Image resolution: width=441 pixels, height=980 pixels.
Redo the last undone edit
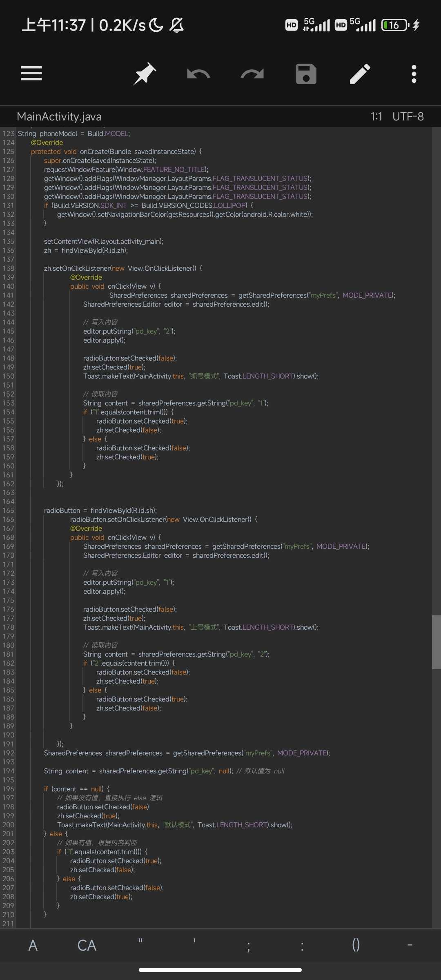point(252,74)
